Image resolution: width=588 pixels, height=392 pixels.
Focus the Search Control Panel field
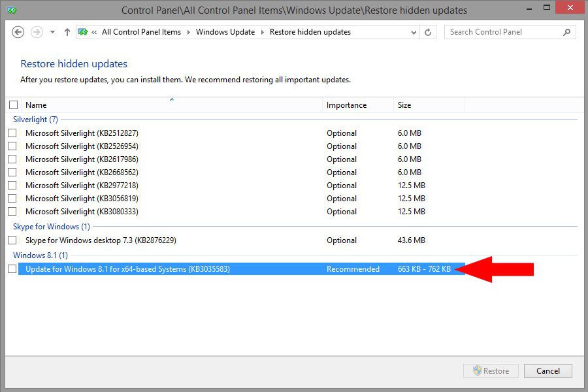coord(510,32)
